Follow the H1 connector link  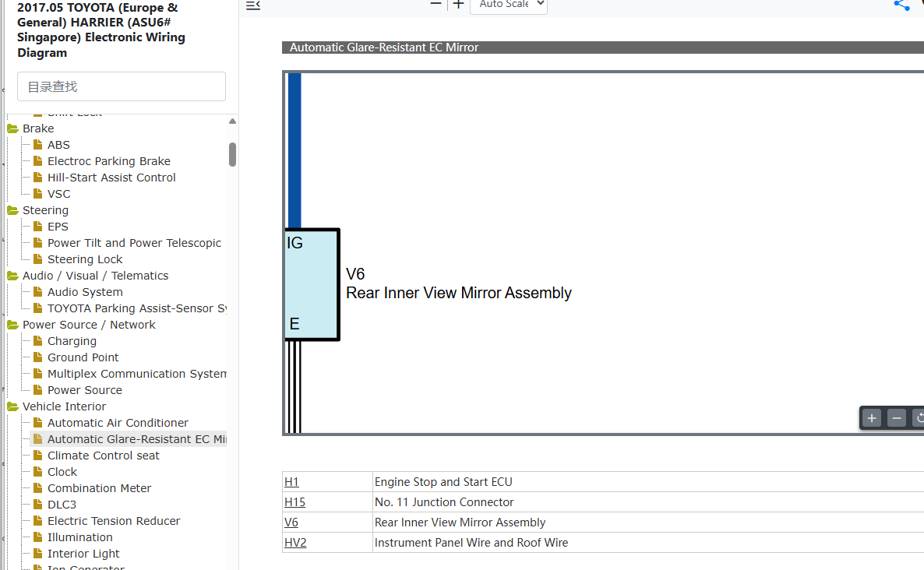tap(291, 482)
